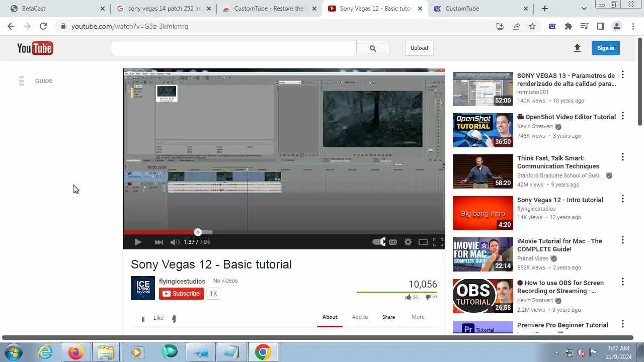Open options for Premiere Pro Beginner Tutorial
644x362 pixels.
(623, 324)
